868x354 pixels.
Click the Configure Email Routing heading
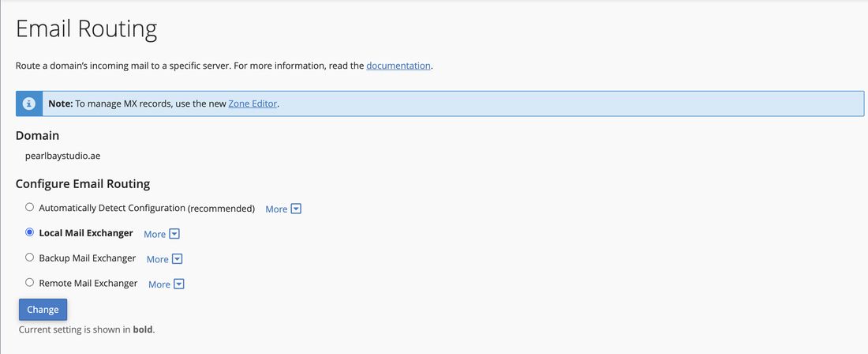(83, 183)
